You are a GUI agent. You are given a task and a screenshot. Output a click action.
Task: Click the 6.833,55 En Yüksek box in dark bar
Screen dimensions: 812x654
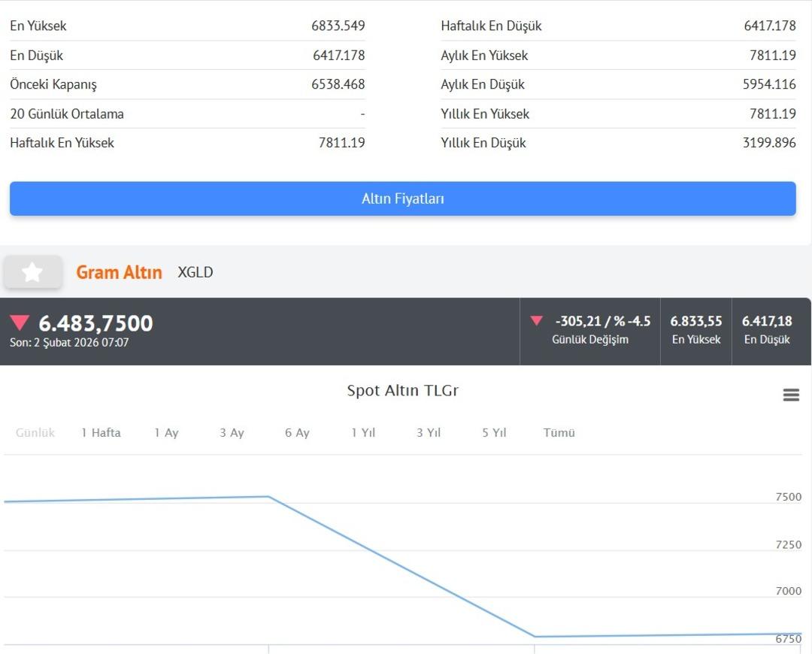coord(695,330)
